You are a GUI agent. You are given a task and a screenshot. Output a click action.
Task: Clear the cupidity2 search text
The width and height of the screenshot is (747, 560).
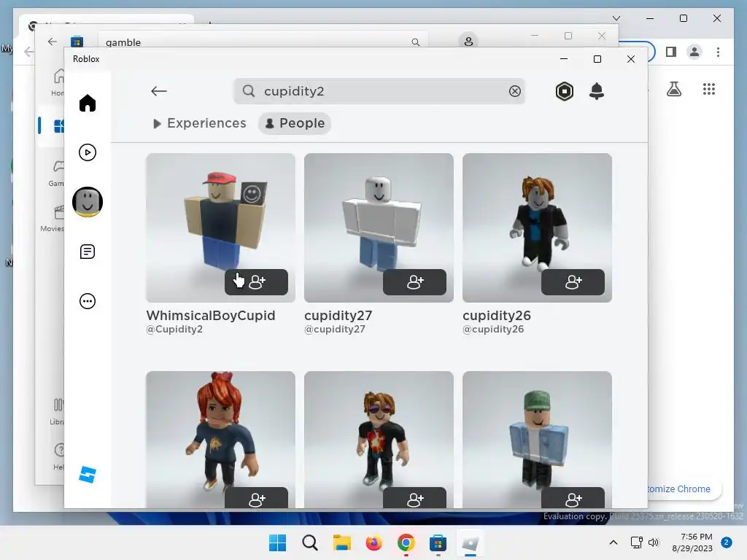tap(514, 91)
